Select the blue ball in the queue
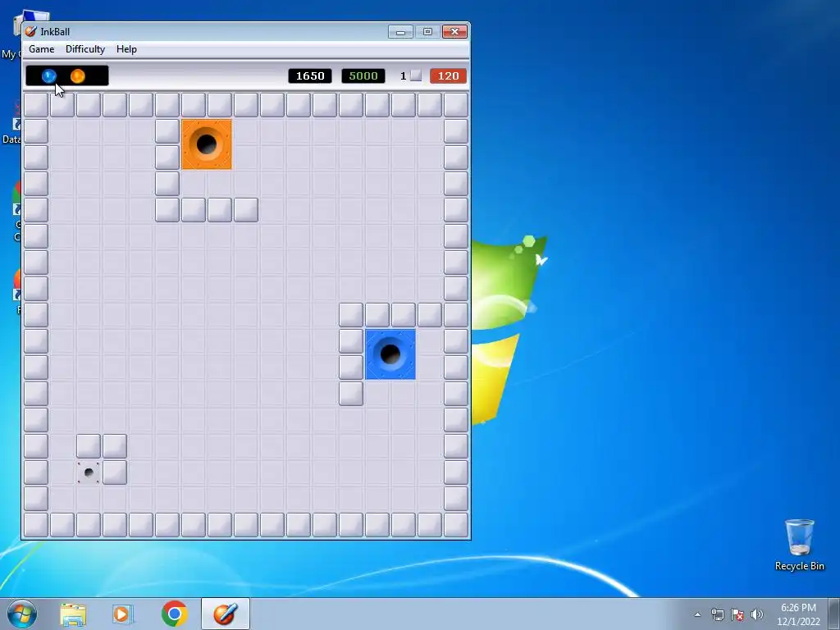Viewport: 840px width, 630px height. point(48,76)
